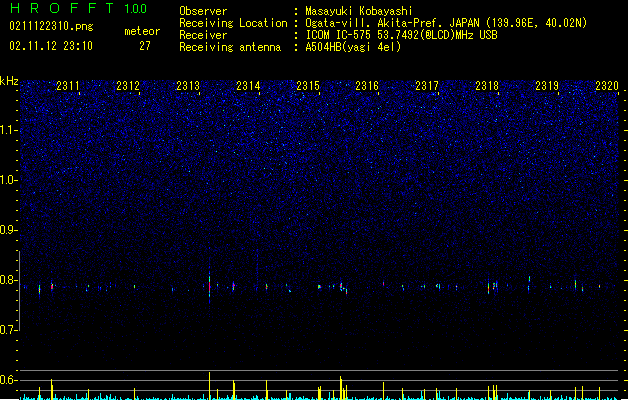Viewport: 629px width, 400px height.
Task: Click the 2319 time marker
Action: point(547,86)
